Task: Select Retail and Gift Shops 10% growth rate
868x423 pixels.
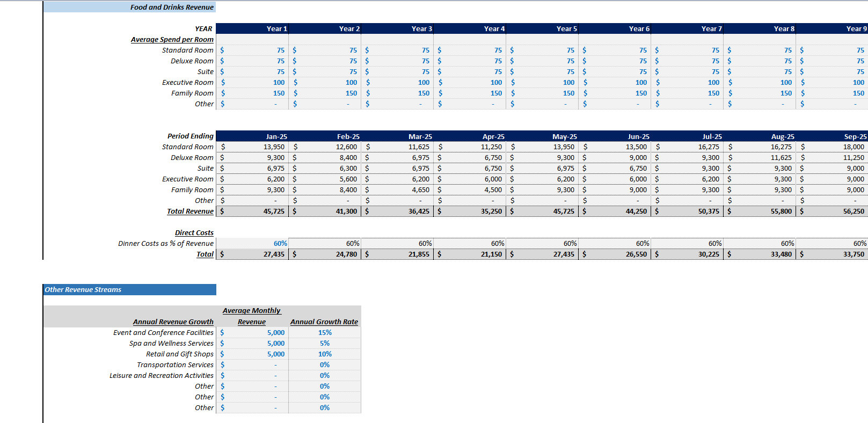Action: [x=325, y=354]
